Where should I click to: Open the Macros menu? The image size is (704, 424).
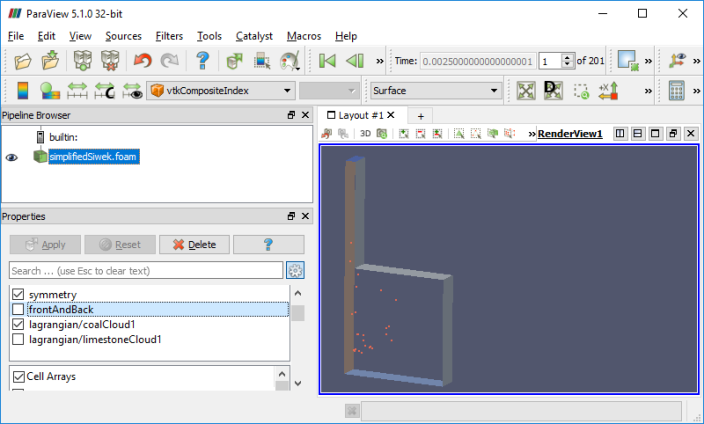point(304,36)
